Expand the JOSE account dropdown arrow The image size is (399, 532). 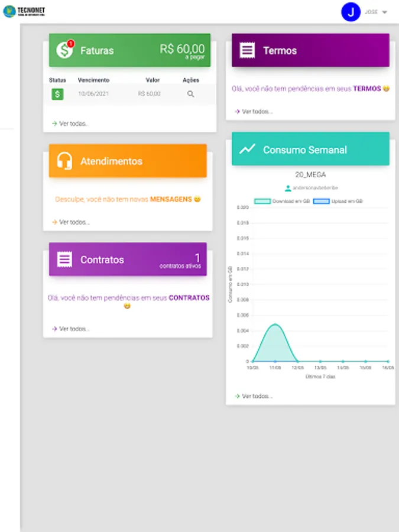tap(384, 12)
